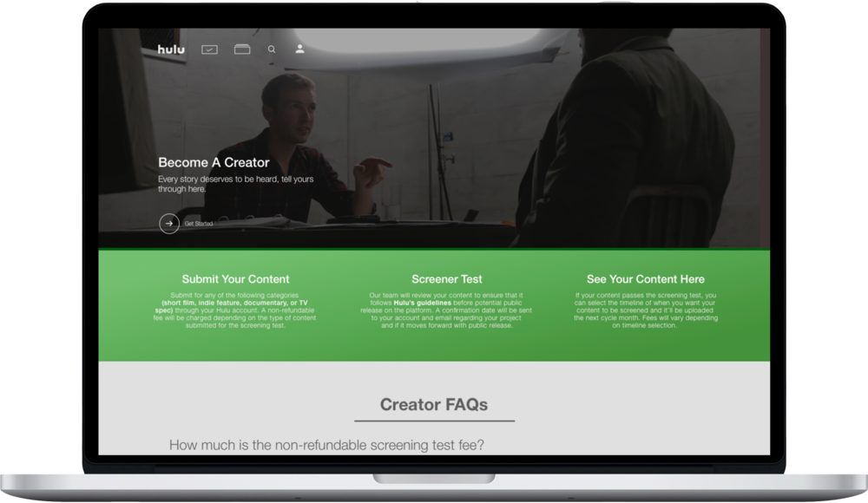Expand the non-refundable screening fee question
868x503 pixels.
coord(326,445)
